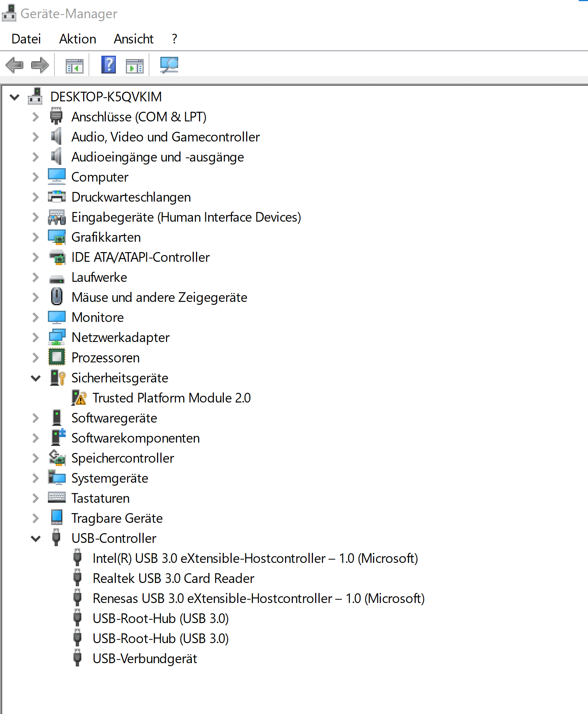Viewport: 588px width, 714px height.
Task: Click the show/hide action pane toolbar icon
Action: 134,66
